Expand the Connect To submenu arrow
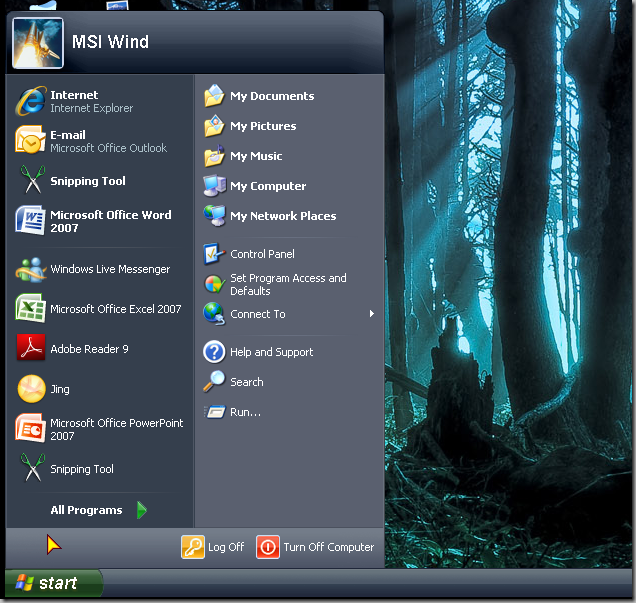Image resolution: width=636 pixels, height=603 pixels. pos(372,313)
